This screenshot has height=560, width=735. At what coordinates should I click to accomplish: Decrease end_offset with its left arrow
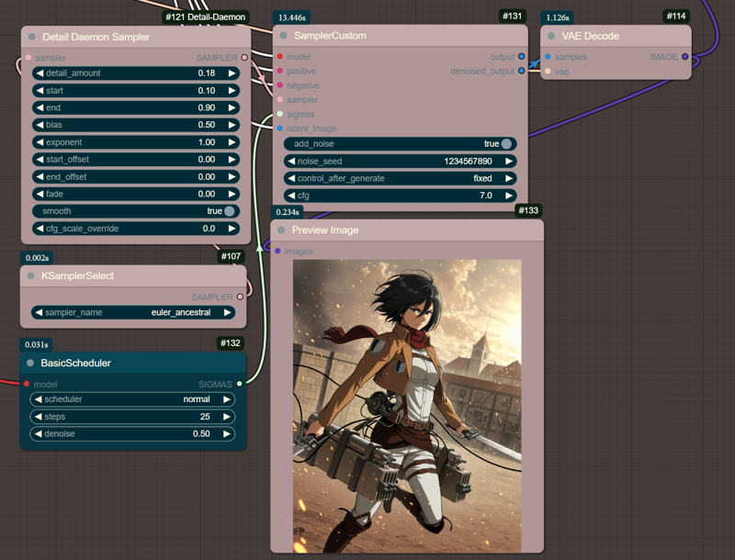pos(40,177)
